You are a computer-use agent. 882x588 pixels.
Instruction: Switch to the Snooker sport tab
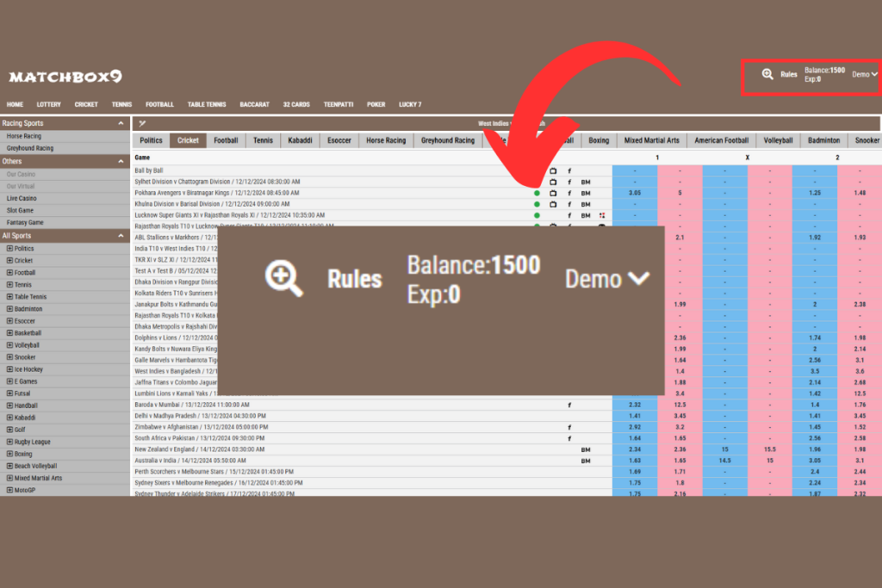866,140
